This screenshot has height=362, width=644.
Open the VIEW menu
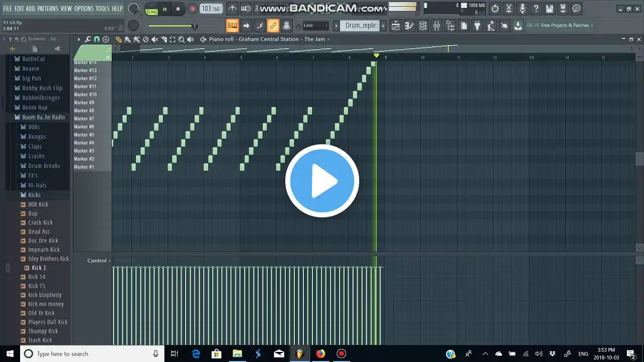tap(66, 9)
